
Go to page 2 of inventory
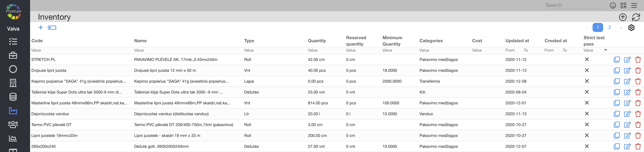point(609,28)
